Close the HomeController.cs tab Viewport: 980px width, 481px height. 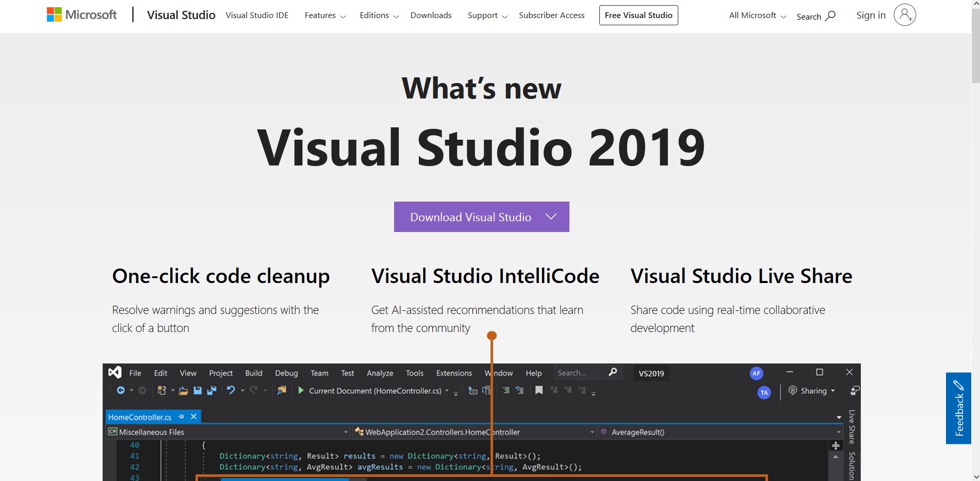[194, 417]
